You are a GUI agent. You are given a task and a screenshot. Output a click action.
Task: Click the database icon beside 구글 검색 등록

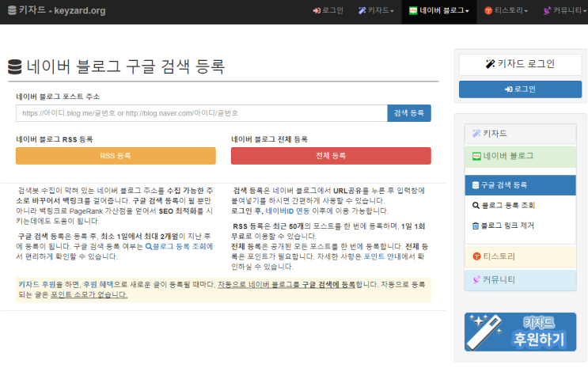tap(476, 185)
